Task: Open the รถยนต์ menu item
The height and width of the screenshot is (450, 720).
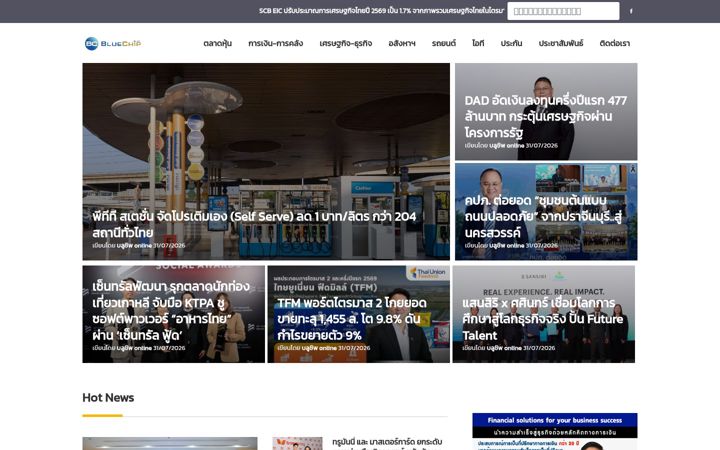Action: pyautogui.click(x=444, y=44)
